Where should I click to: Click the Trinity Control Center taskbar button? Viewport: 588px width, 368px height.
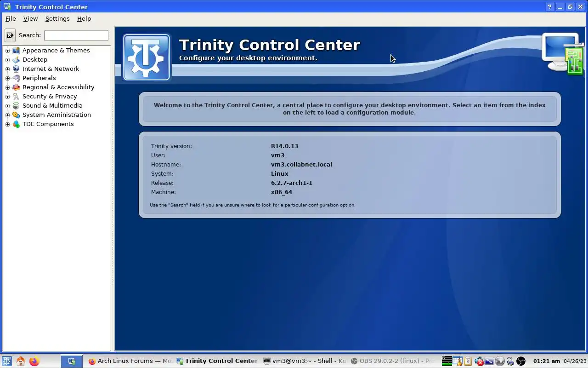click(x=217, y=361)
